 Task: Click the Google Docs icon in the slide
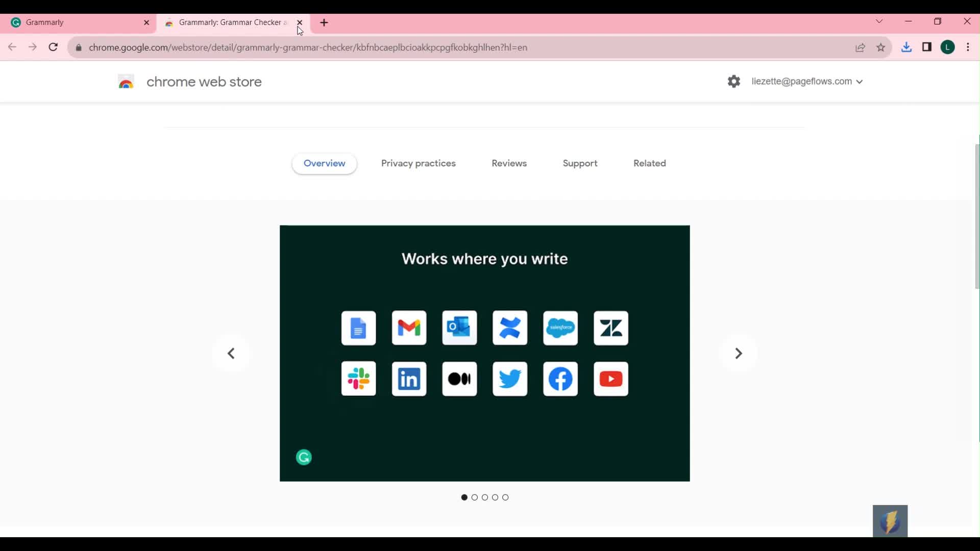pyautogui.click(x=358, y=328)
